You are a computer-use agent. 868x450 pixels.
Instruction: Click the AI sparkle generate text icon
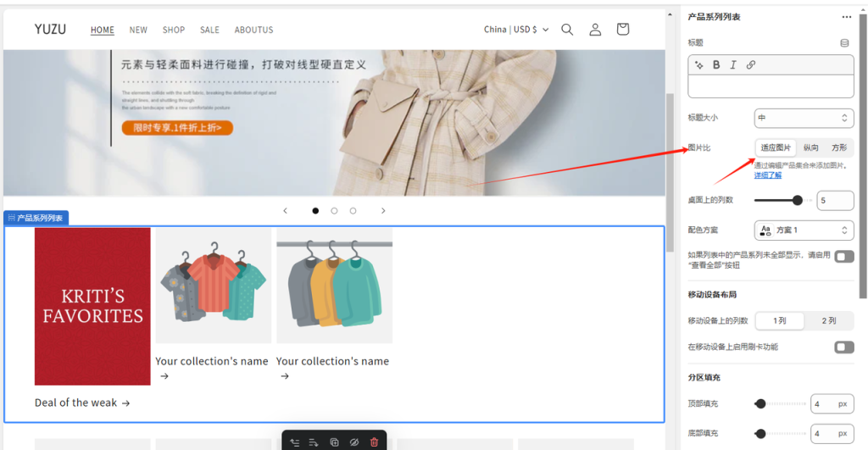(x=699, y=64)
